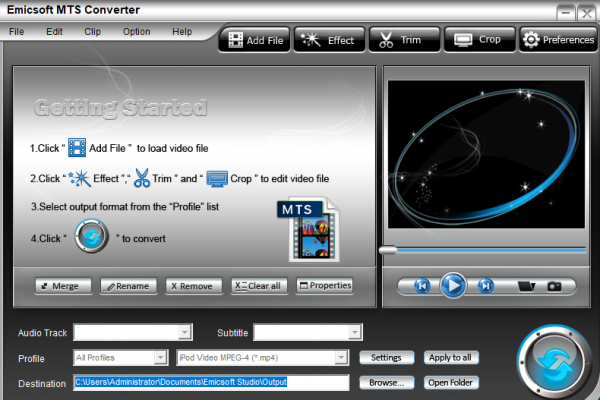
Task: Expand the All Profiles category dropdown
Action: pyautogui.click(x=160, y=358)
